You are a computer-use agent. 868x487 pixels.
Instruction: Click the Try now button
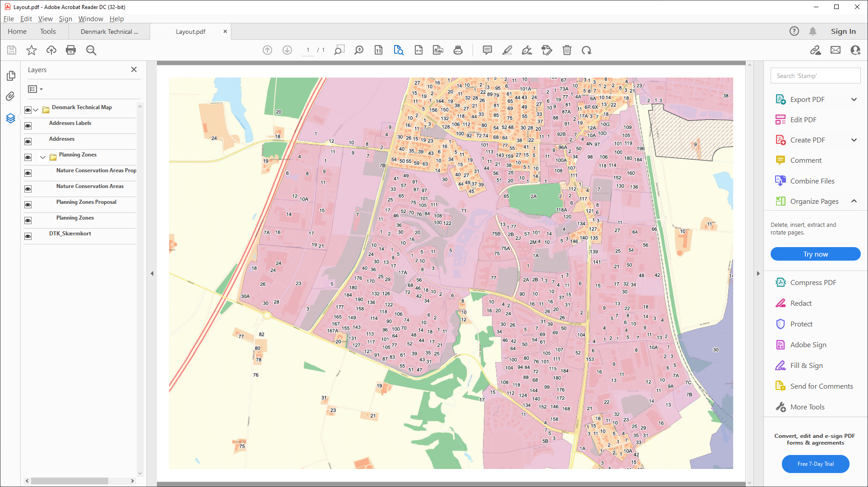[x=815, y=254]
